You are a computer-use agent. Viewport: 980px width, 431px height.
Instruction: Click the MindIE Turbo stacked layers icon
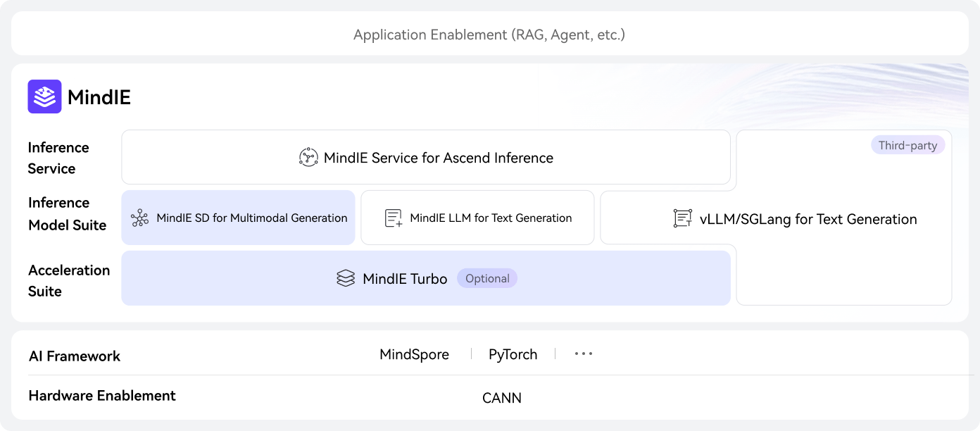pos(345,279)
